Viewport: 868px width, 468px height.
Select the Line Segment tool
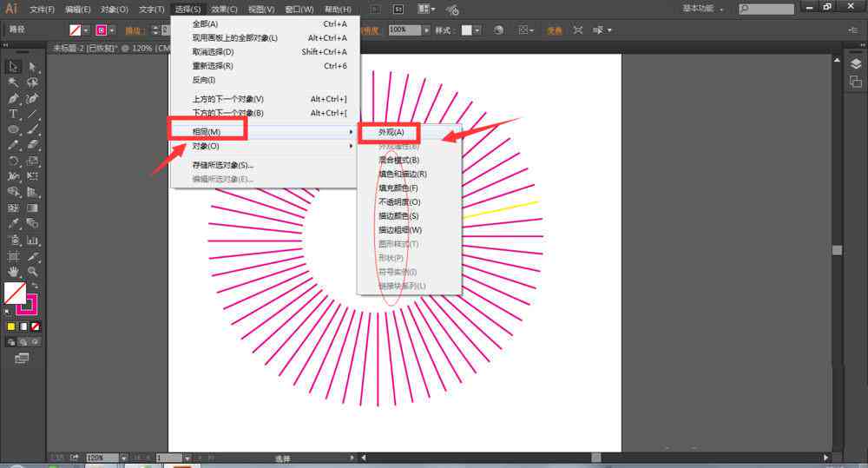click(33, 114)
